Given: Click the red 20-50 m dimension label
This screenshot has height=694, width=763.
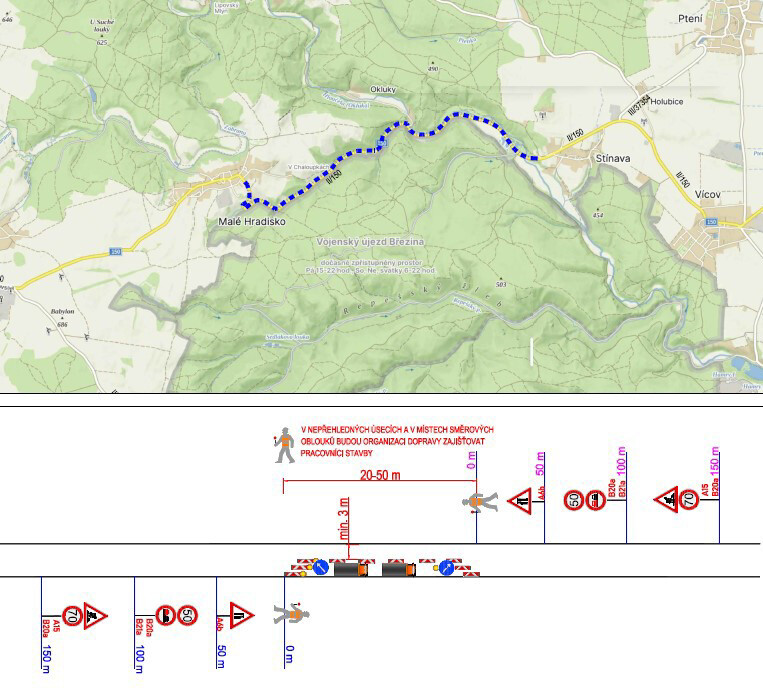Looking at the screenshot, I should coord(380,475).
